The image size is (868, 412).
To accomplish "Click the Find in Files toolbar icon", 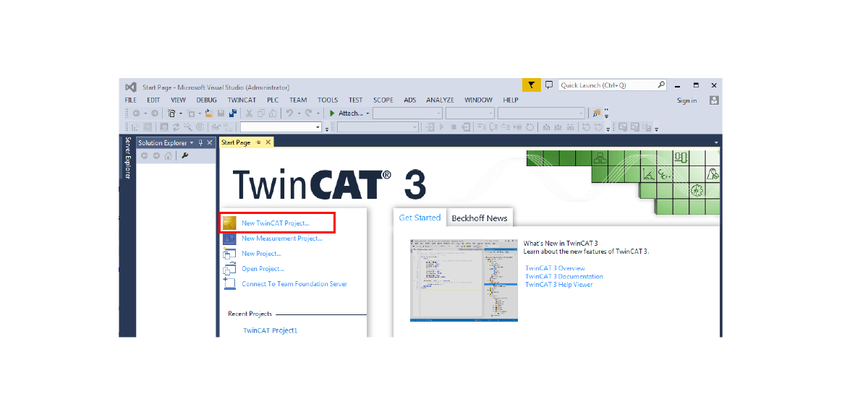I will [x=597, y=113].
